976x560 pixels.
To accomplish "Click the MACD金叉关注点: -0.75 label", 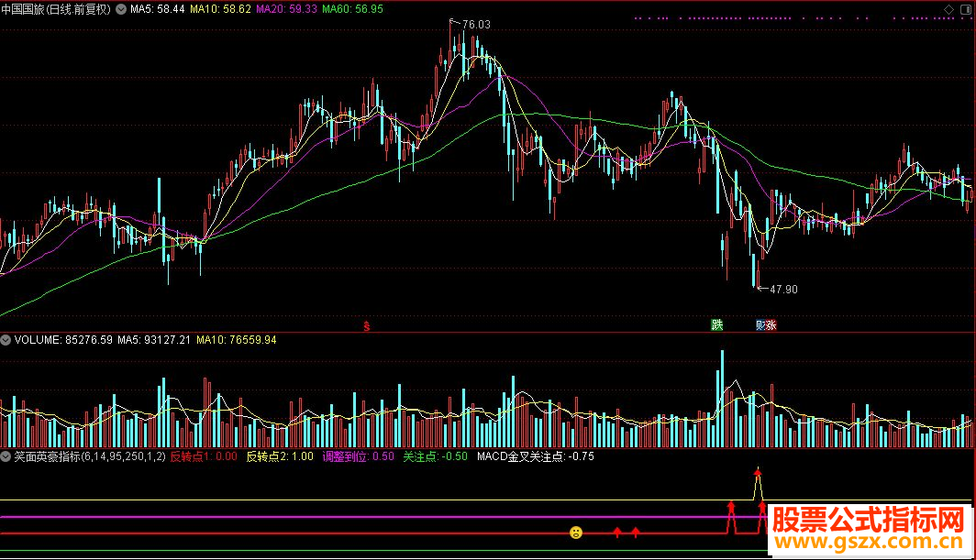I will (x=536, y=456).
